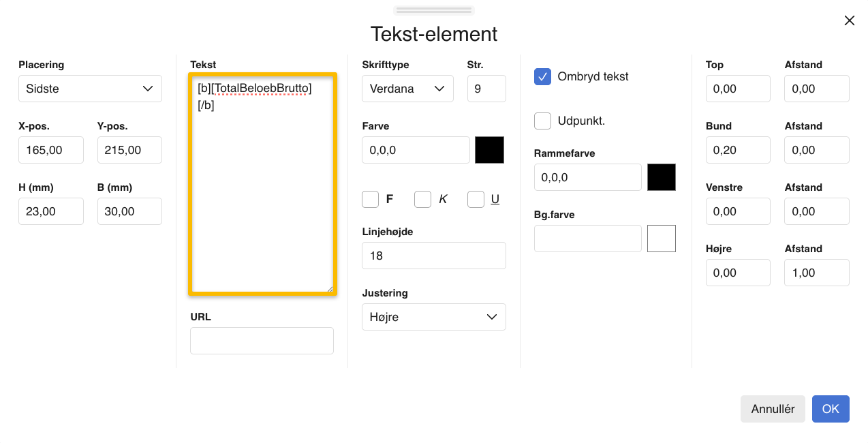Click the URL input field
This screenshot has height=443, width=868.
(x=262, y=341)
